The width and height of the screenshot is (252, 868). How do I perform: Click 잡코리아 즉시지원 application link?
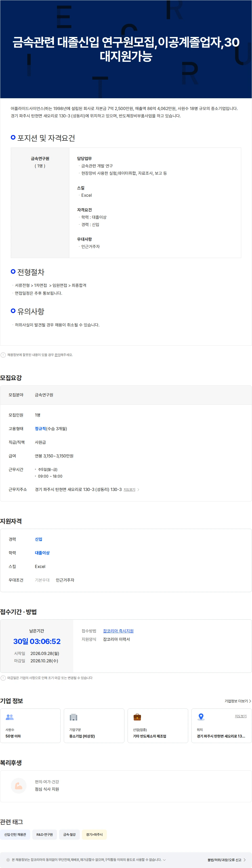(118, 631)
